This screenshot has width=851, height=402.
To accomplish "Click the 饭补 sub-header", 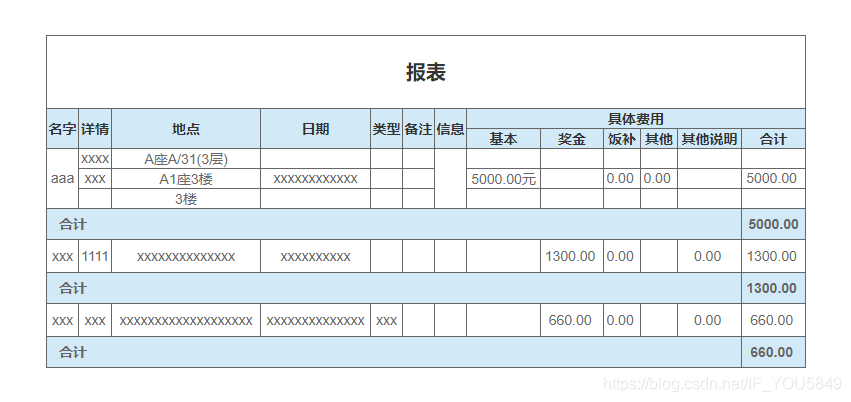I will [x=622, y=139].
